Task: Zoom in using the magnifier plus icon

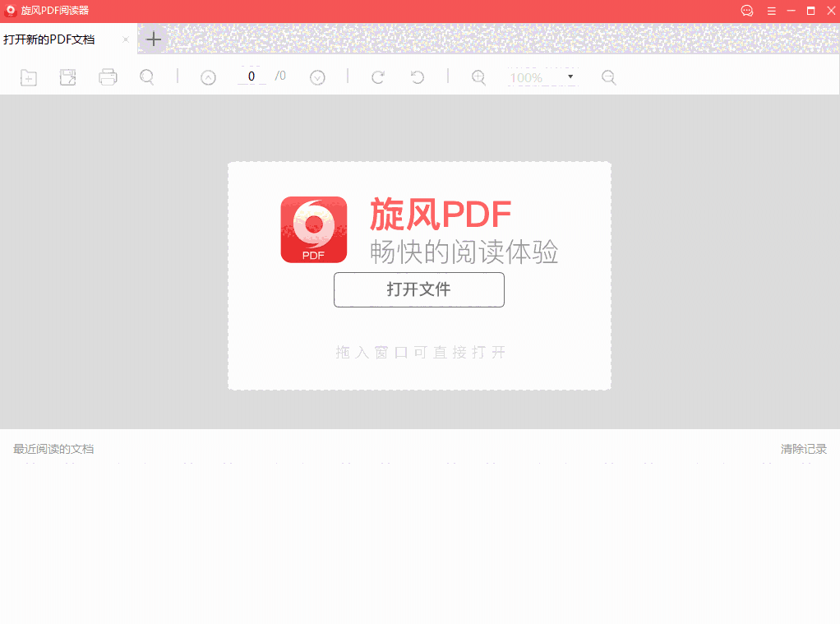Action: (478, 76)
